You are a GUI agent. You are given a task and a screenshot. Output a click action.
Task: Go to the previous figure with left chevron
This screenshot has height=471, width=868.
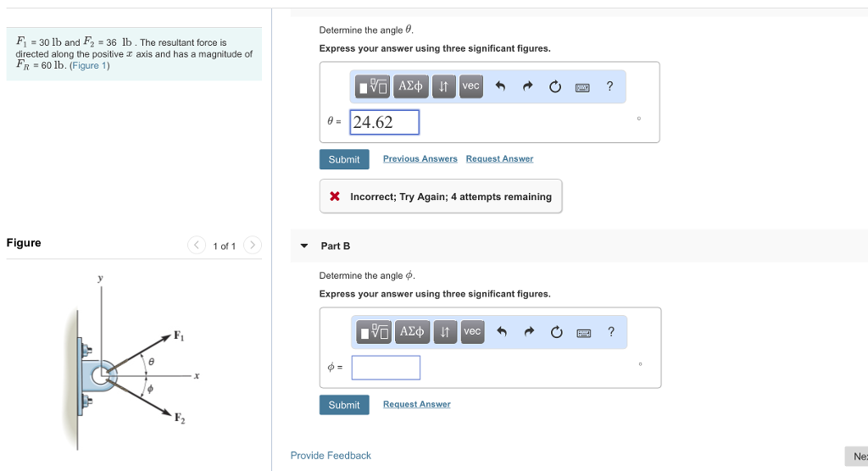(x=196, y=246)
